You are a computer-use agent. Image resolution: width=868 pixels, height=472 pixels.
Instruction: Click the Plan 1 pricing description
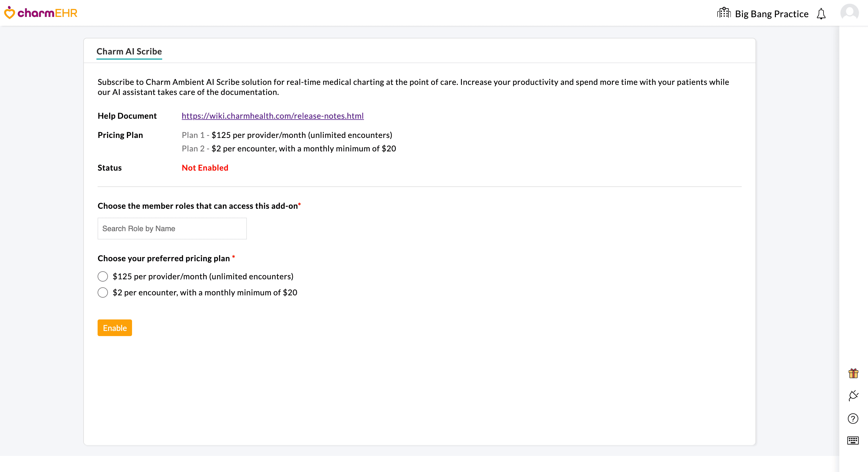coord(287,135)
